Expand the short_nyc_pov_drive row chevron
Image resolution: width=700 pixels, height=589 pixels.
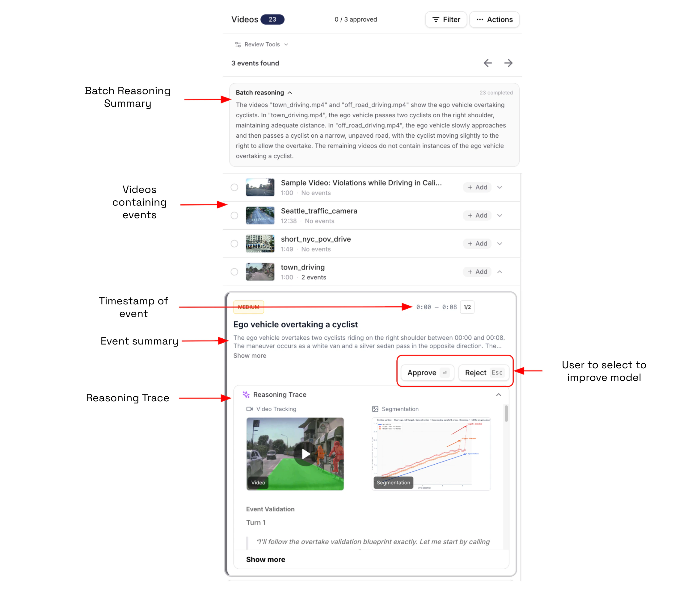(x=500, y=244)
